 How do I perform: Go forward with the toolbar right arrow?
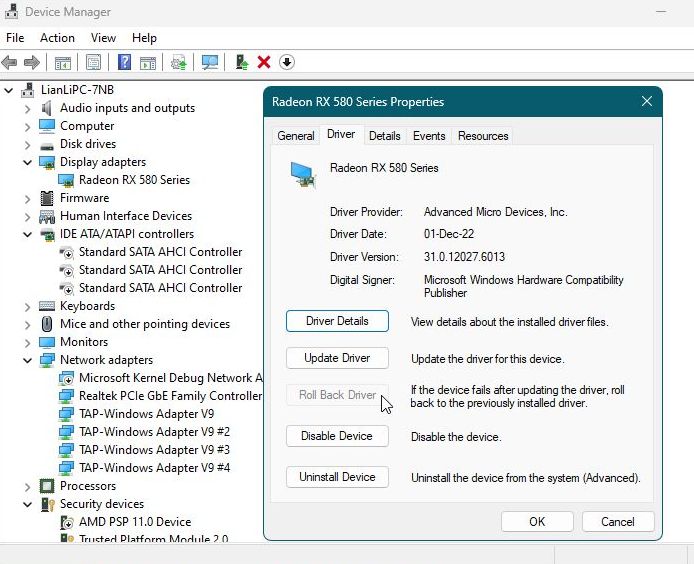[x=31, y=62]
